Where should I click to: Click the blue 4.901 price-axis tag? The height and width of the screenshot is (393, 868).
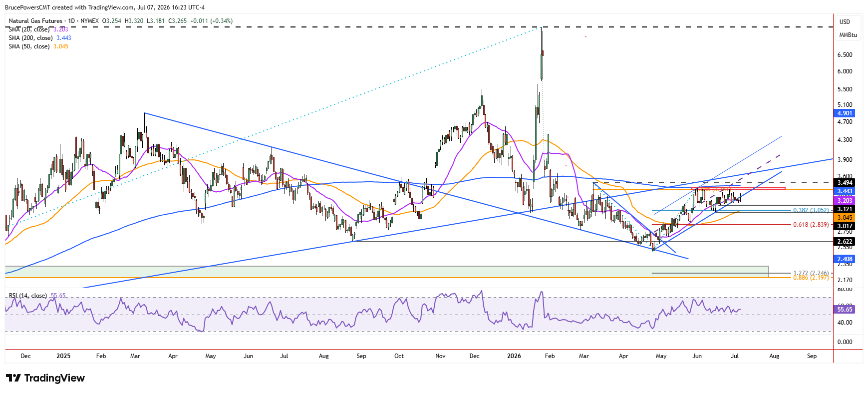tap(845, 113)
